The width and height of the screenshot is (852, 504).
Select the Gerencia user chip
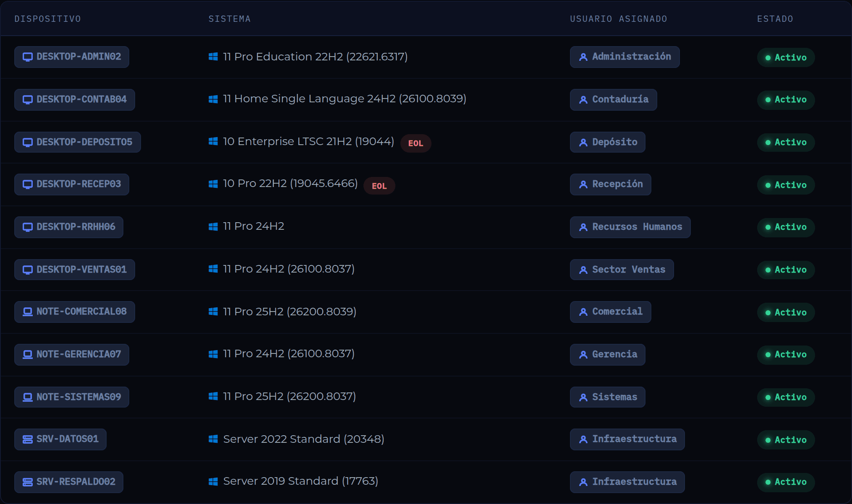tap(608, 355)
